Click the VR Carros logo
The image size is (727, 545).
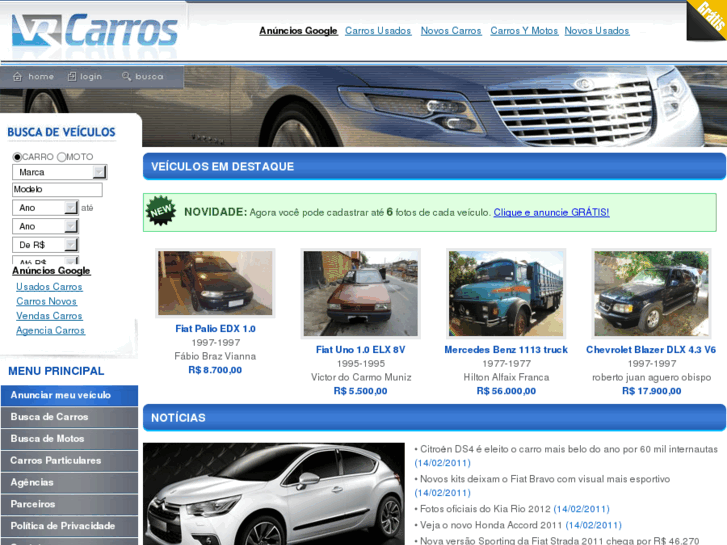95,31
